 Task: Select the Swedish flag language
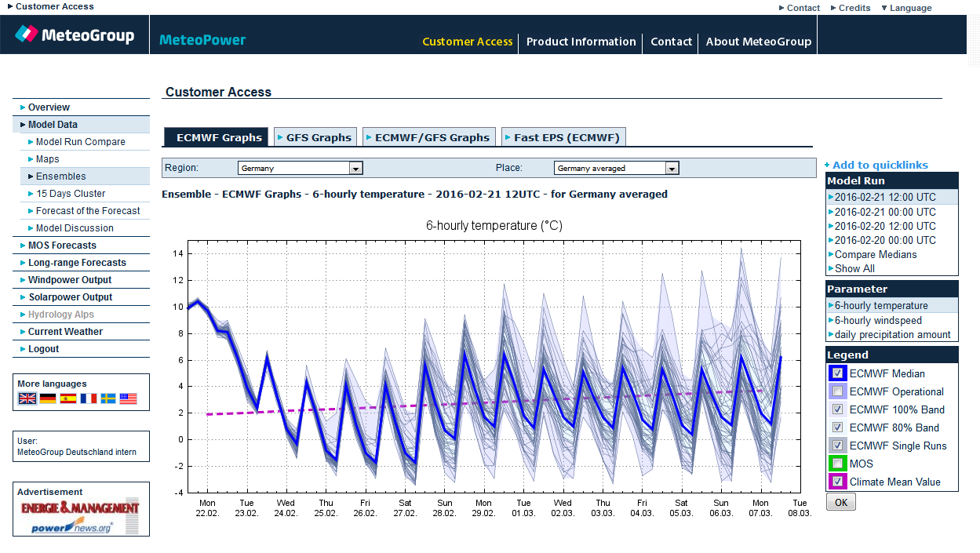pyautogui.click(x=107, y=398)
